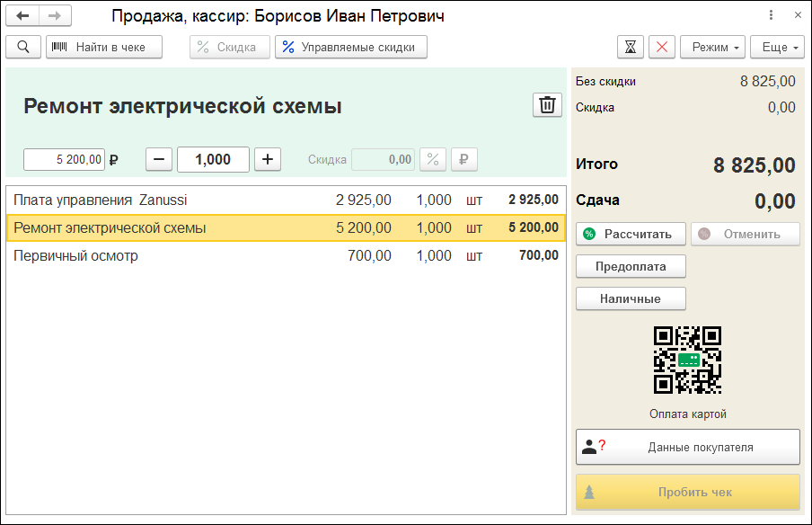
Task: Delete the selected item with the trash icon
Action: [x=546, y=105]
